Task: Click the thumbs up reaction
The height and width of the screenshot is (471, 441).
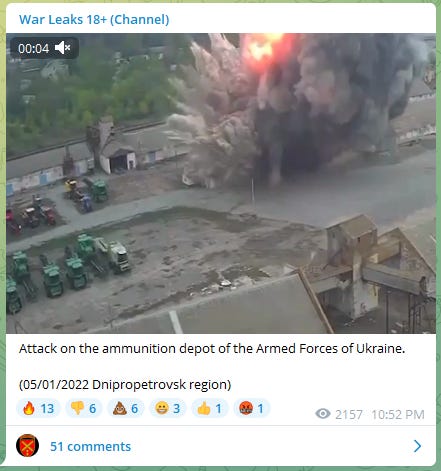Action: tap(210, 408)
